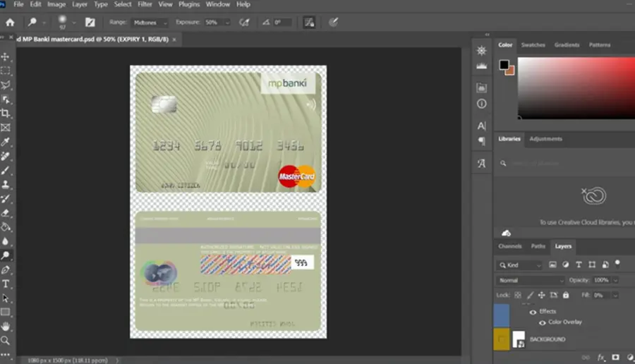The image size is (635, 364).
Task: Expand the layer Kind filter dropdown
Action: tap(519, 265)
